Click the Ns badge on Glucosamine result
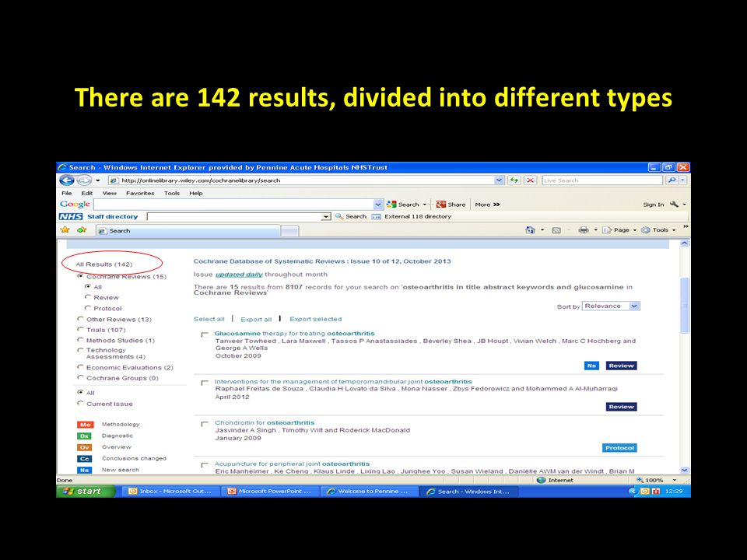Screen dimensions: 747x560 pos(591,366)
